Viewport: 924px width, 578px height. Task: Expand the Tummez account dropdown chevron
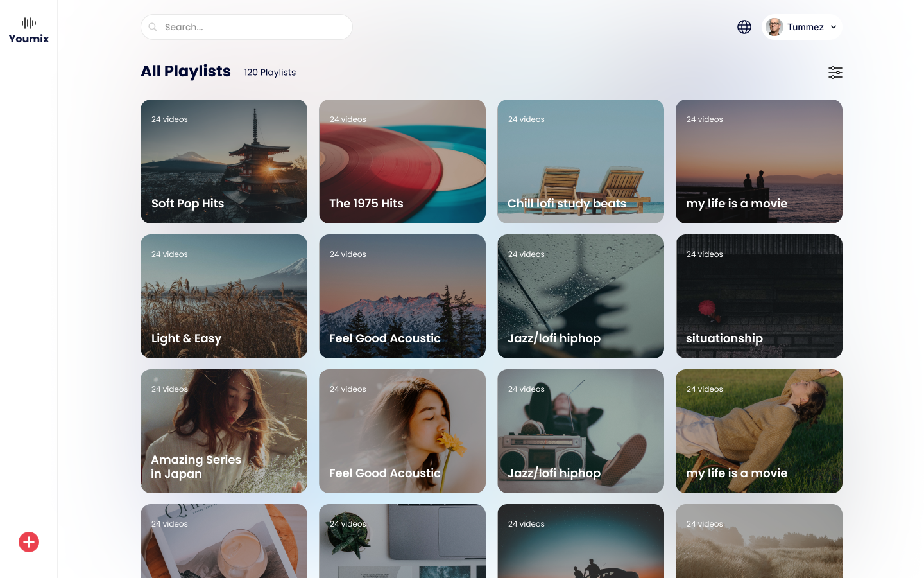click(x=834, y=27)
